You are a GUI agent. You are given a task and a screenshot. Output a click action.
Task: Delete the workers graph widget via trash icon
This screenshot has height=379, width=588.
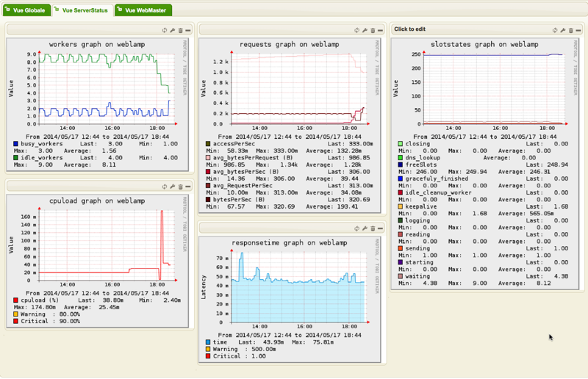(x=180, y=30)
